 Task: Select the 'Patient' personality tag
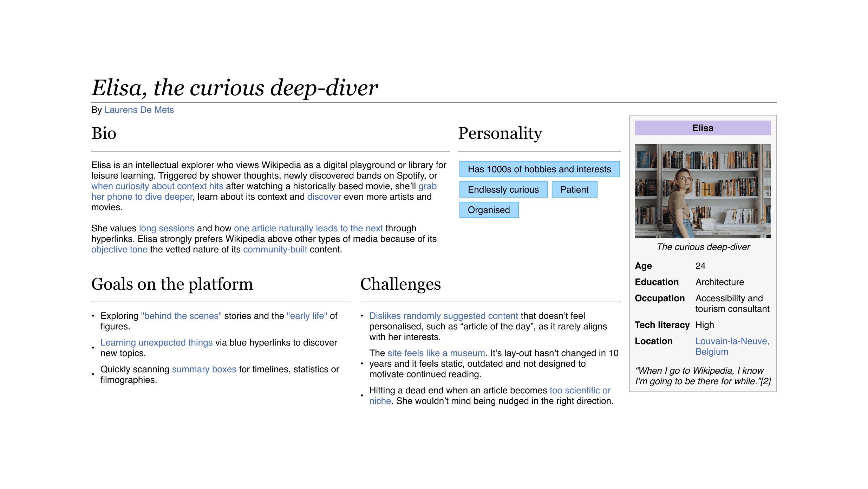tap(574, 190)
